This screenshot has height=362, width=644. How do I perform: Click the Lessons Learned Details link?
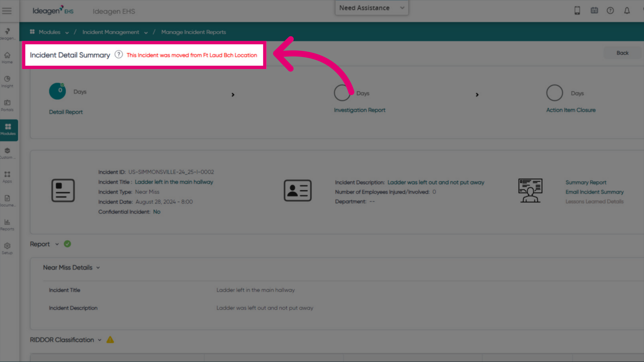pos(595,201)
